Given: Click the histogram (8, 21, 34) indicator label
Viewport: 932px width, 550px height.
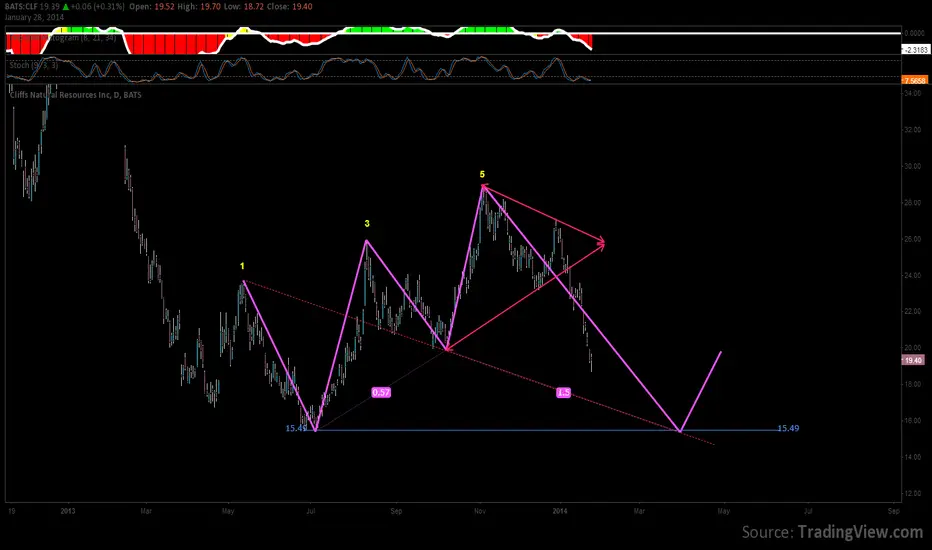Looking at the screenshot, I should 62,37.
